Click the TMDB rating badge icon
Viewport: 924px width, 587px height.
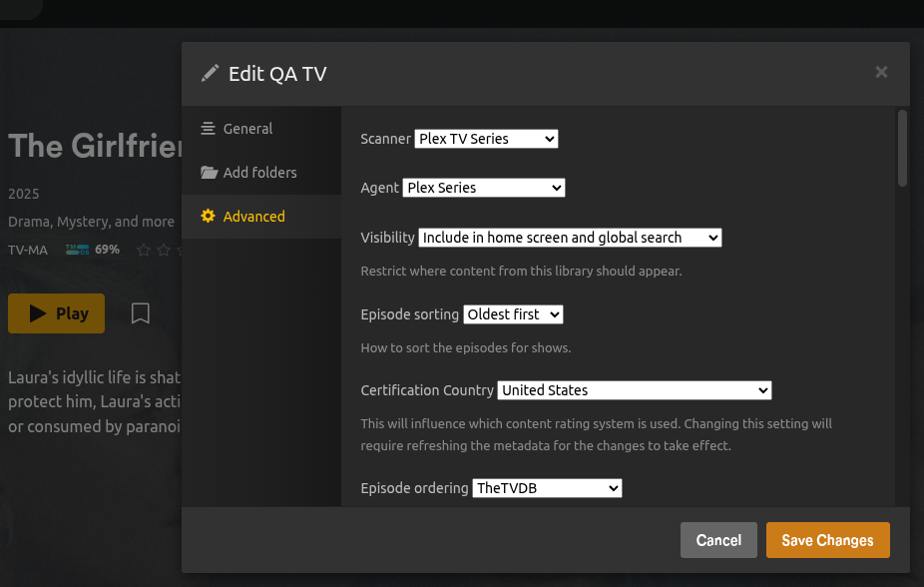[78, 250]
